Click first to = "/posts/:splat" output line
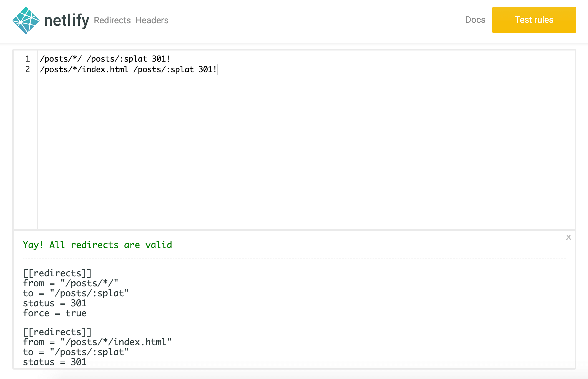This screenshot has width=588, height=379. [76, 293]
